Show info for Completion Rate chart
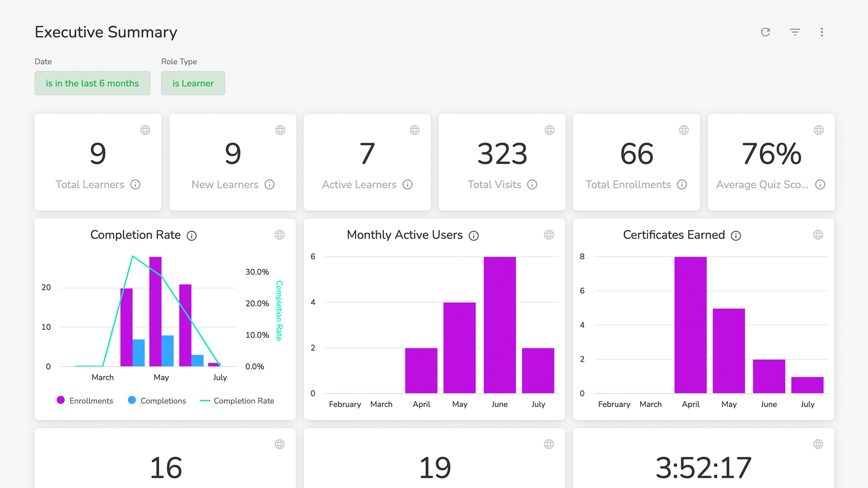This screenshot has width=868, height=488. pos(192,236)
